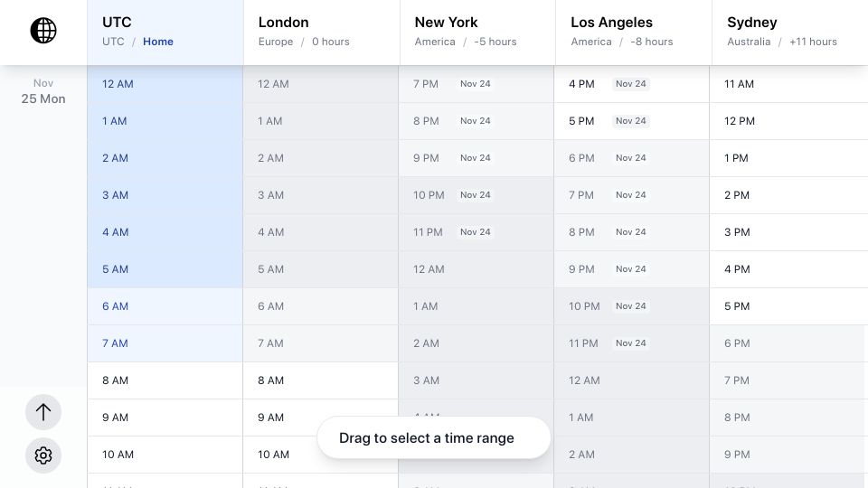Select the 10 PM Nov 24 New York cell
This screenshot has height=488, width=868.
point(476,195)
